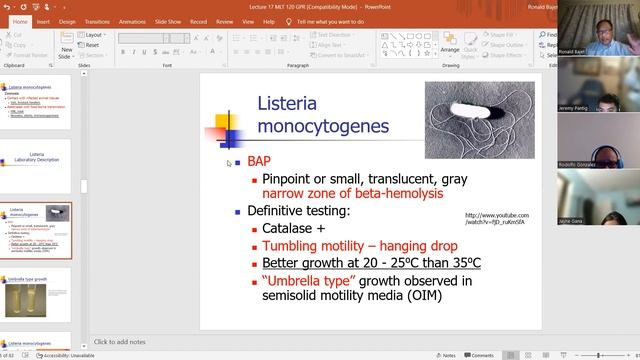This screenshot has height=360, width=640.
Task: Toggle Align Left paragraph alignment
Action: [236, 52]
